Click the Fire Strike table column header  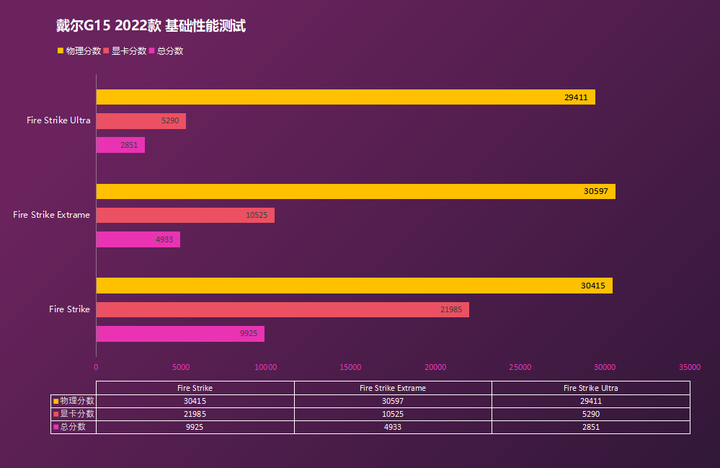click(x=195, y=388)
